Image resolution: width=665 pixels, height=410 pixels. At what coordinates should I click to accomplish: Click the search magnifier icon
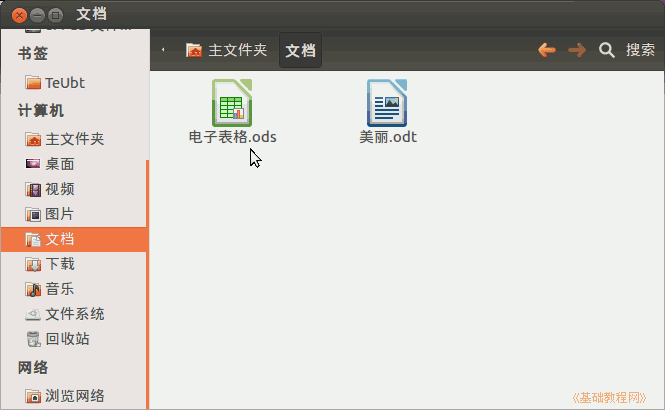tap(606, 50)
